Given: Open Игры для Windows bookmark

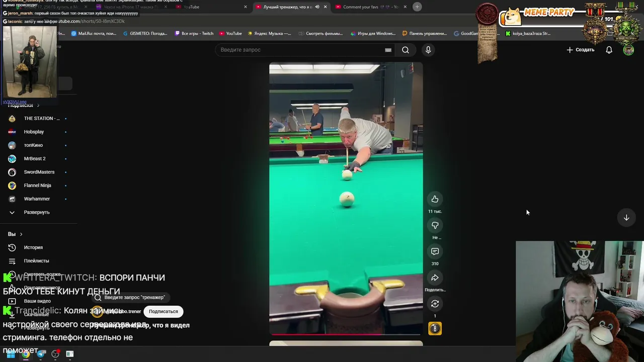Looking at the screenshot, I should (372, 34).
